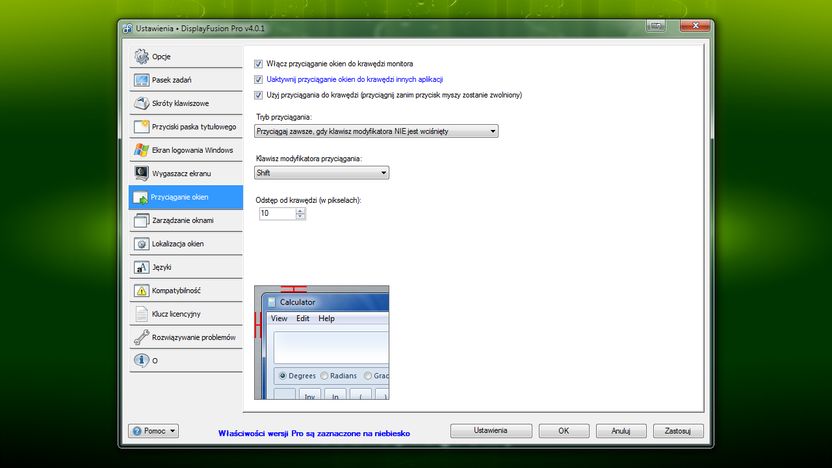Open Języki settings page

tap(186, 267)
